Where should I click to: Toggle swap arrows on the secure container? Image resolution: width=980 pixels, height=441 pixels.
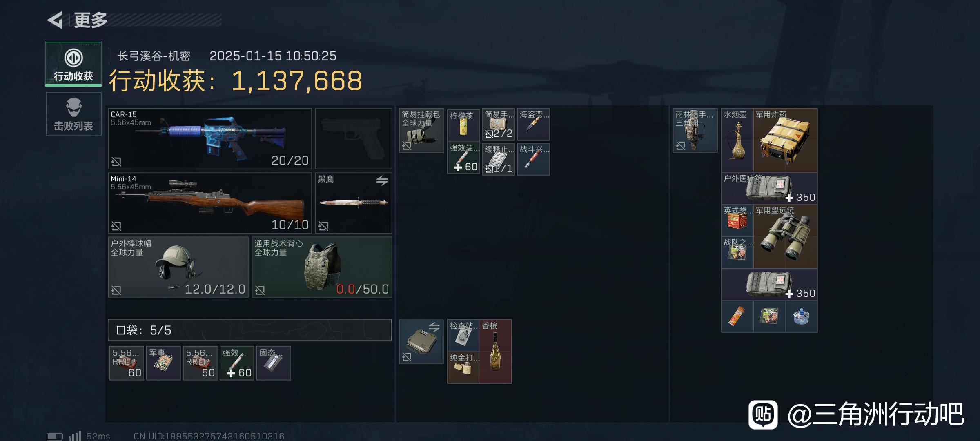pos(434,327)
